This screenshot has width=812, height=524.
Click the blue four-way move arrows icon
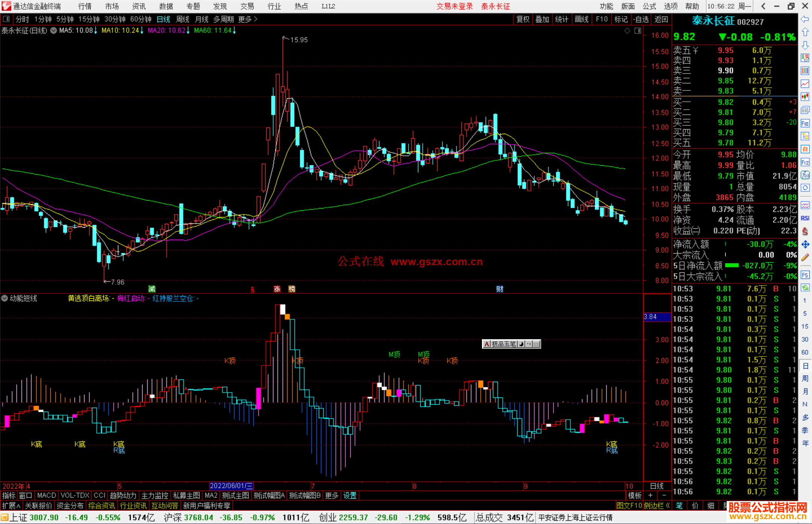coord(805,245)
